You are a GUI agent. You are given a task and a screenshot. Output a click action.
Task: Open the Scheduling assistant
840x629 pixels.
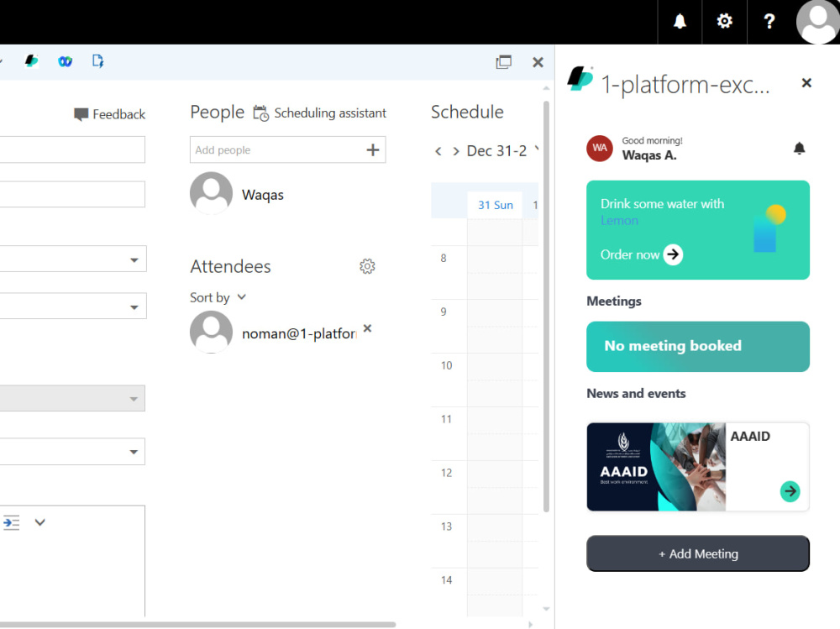point(320,113)
